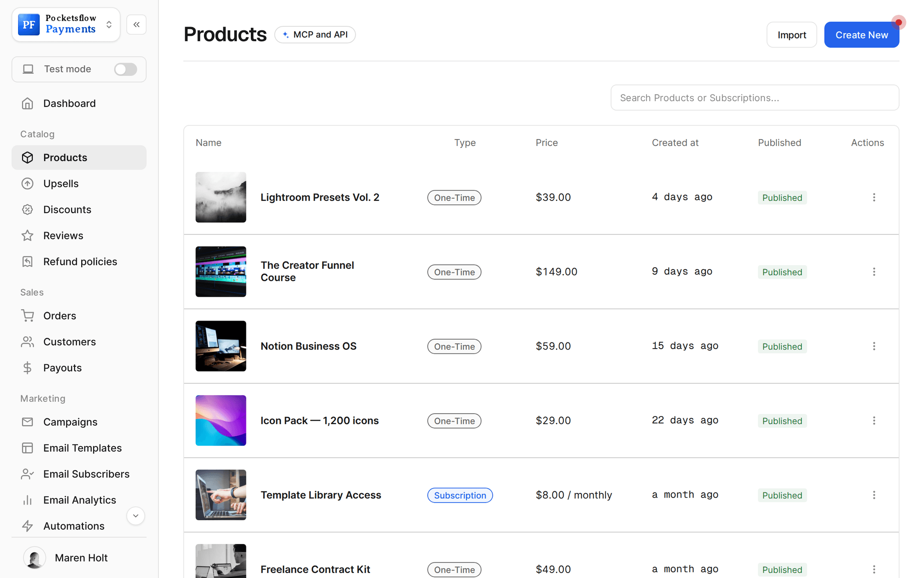Image resolution: width=924 pixels, height=578 pixels.
Task: Focus the Search Products or Subscriptions field
Action: click(x=754, y=98)
